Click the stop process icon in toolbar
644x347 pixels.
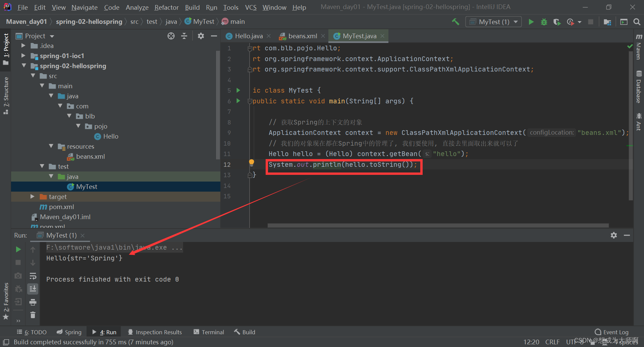pos(591,22)
